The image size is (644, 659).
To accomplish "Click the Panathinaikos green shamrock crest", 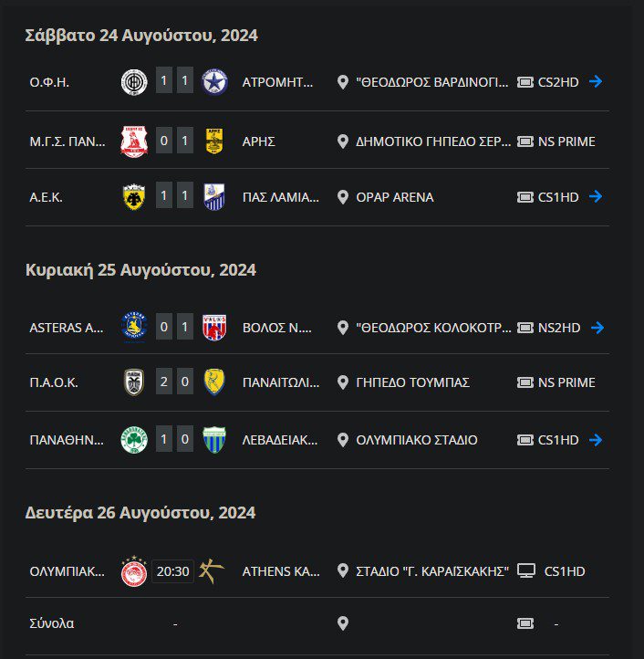I will [134, 440].
